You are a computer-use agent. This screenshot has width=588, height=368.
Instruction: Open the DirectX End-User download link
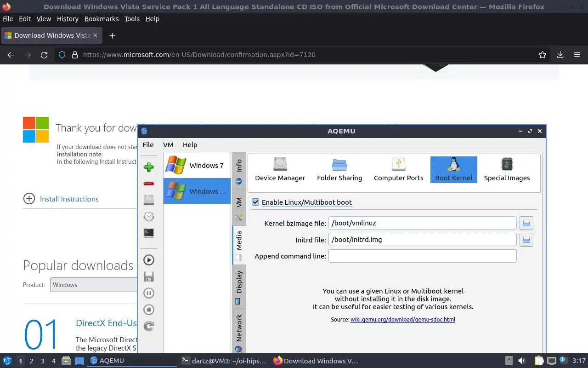(x=107, y=323)
